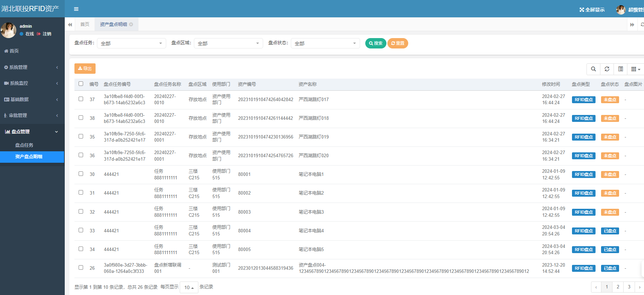
Task: Open the columns grid dropdown icon
Action: point(636,69)
